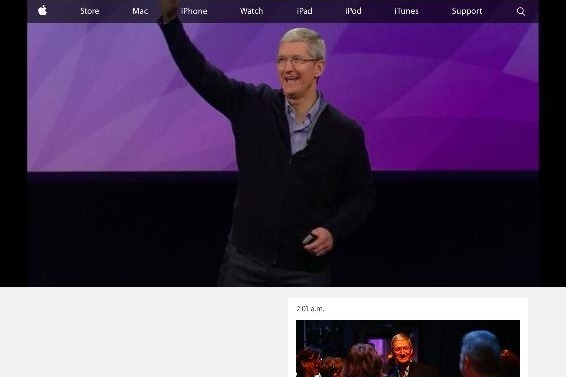Open the iTunes link in navigation
Screen dimensions: 566x377
[406, 11]
